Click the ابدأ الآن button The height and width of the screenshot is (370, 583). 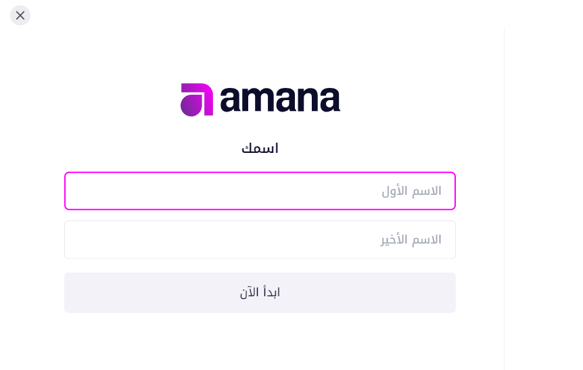pos(260,293)
